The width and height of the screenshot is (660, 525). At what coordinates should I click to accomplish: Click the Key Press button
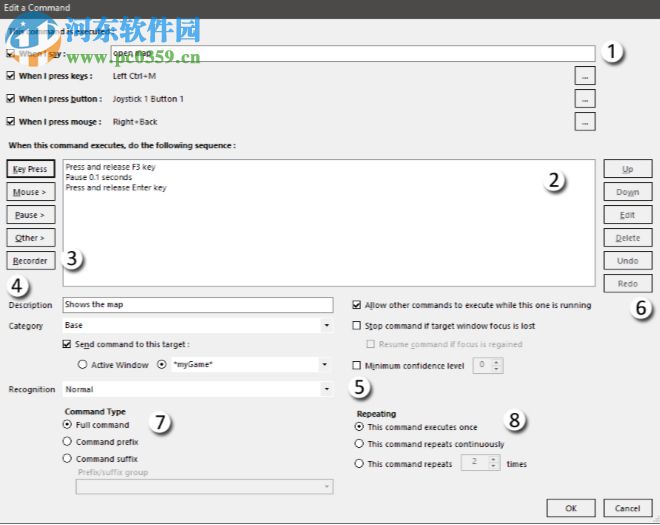click(30, 169)
